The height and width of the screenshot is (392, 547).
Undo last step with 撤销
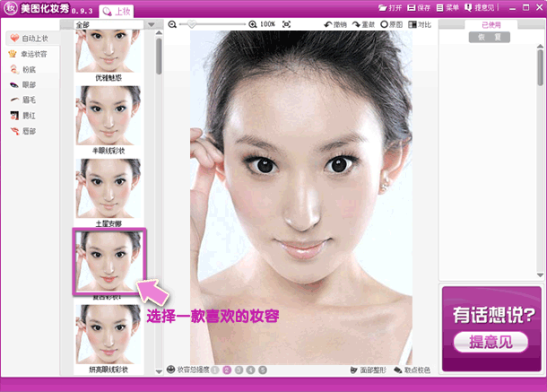point(334,24)
